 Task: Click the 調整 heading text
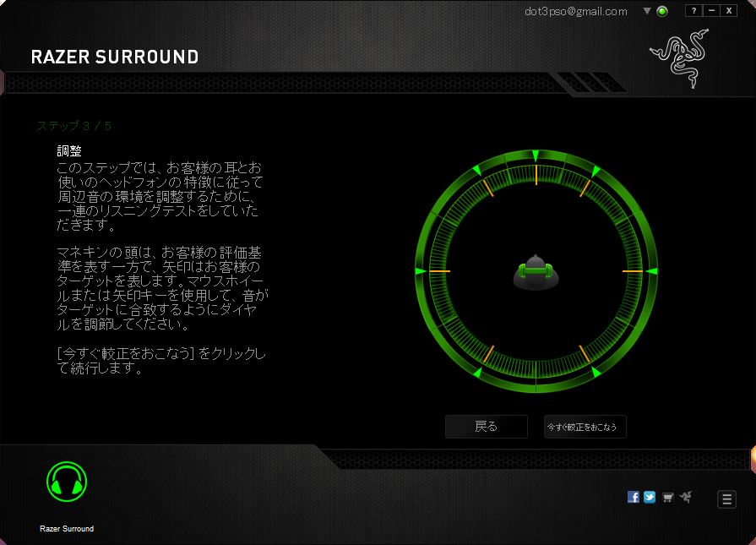pyautogui.click(x=69, y=151)
